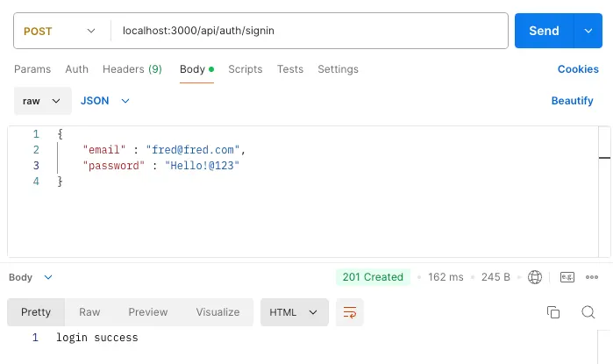The height and width of the screenshot is (364, 613).
Task: Open the Scripts tab
Action: [x=246, y=69]
